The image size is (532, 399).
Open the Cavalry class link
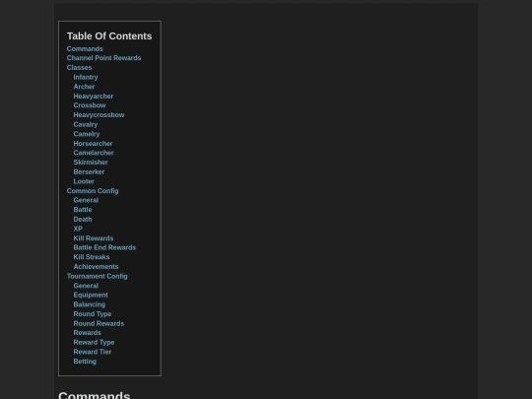(x=85, y=124)
